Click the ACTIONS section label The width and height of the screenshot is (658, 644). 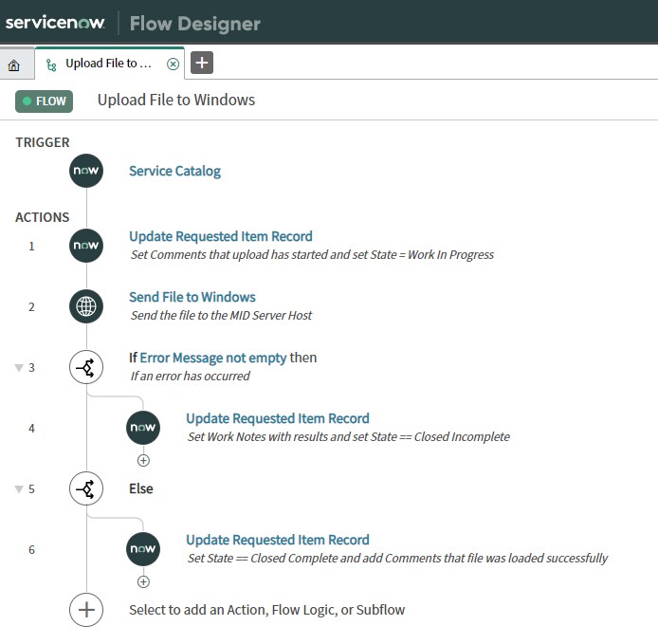[43, 217]
